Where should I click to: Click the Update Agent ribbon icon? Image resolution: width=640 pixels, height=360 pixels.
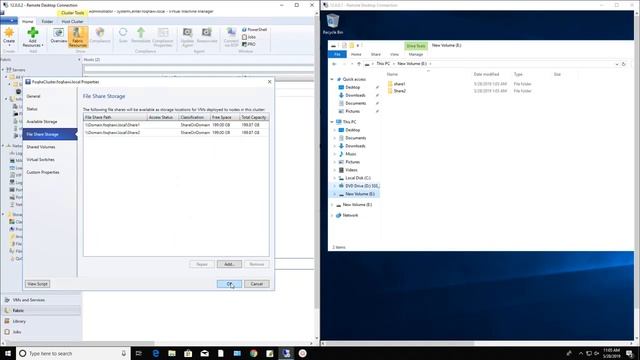pyautogui.click(x=187, y=37)
